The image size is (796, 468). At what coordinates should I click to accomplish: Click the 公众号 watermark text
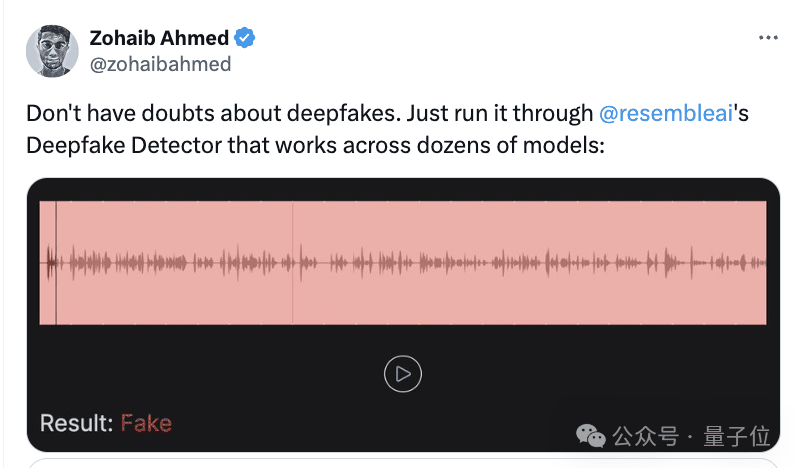coord(645,436)
